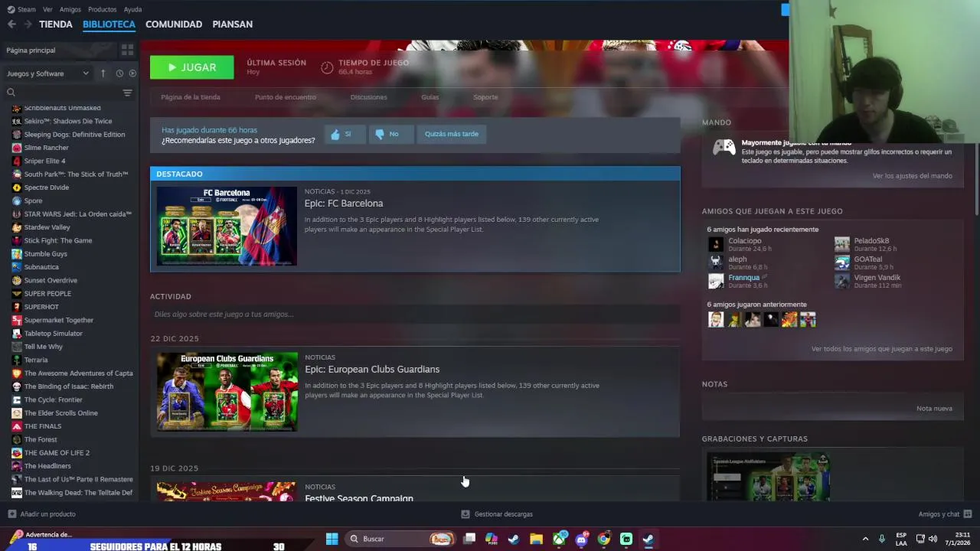The image size is (980, 551).
Task: Open Ver los ajustes del mando
Action: coord(912,176)
